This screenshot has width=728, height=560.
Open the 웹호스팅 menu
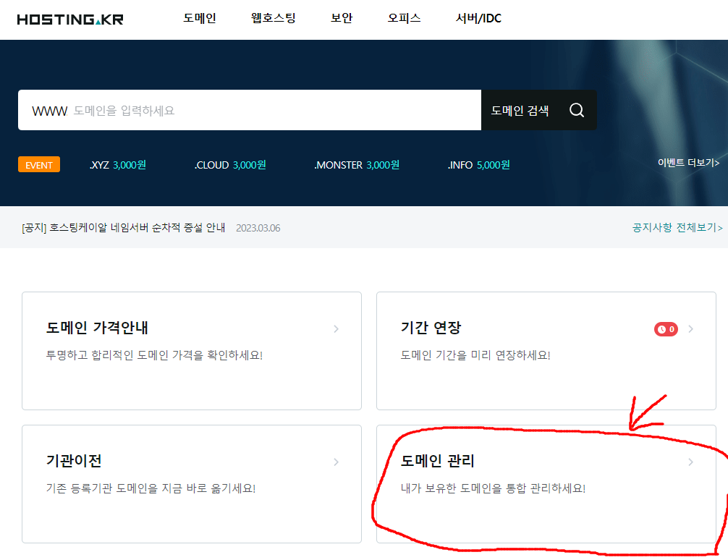[274, 18]
